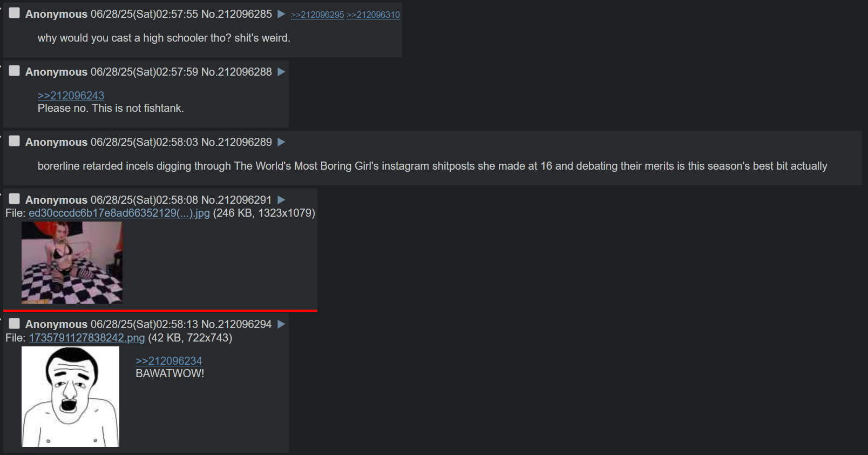Open quoted post link >>212096243
868x455 pixels.
pos(71,96)
